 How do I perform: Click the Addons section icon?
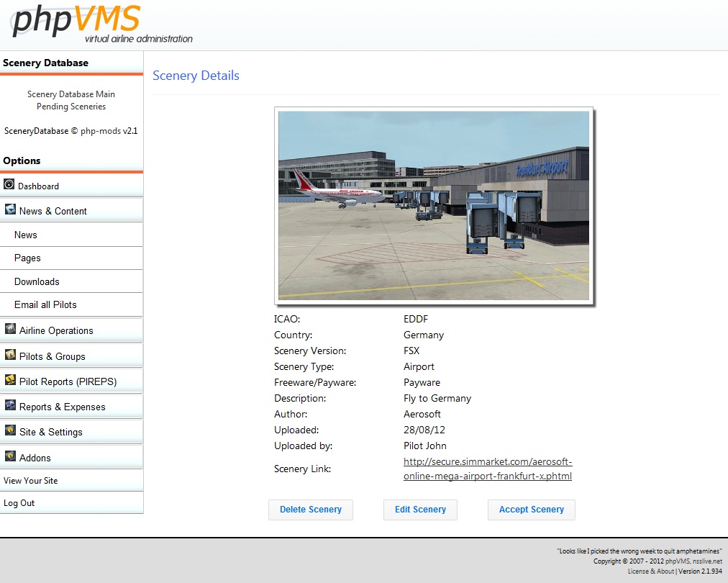[x=10, y=456]
